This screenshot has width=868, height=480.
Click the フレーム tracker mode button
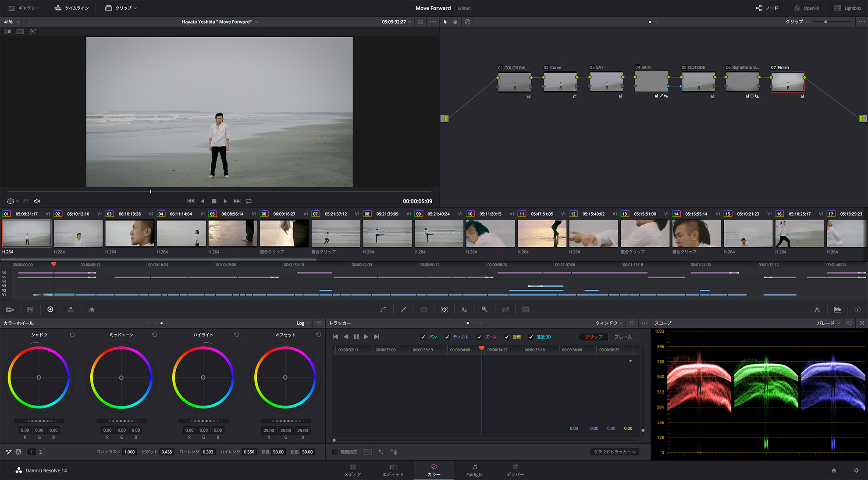pyautogui.click(x=623, y=337)
